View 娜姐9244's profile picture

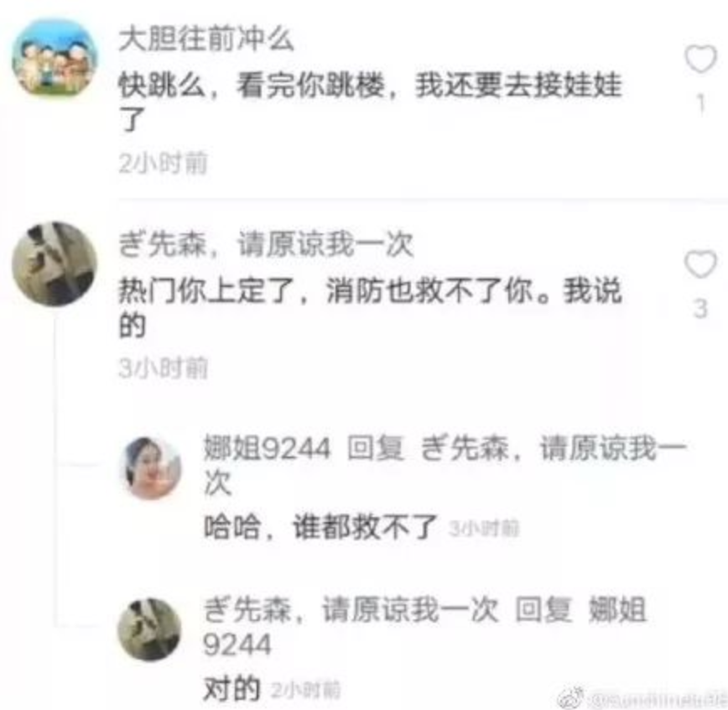(x=150, y=468)
